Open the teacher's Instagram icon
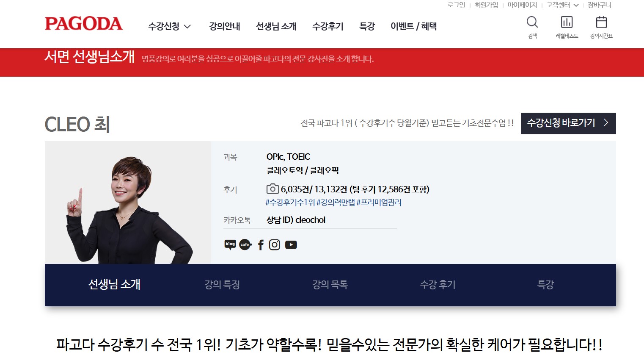The image size is (644, 358). tap(275, 245)
